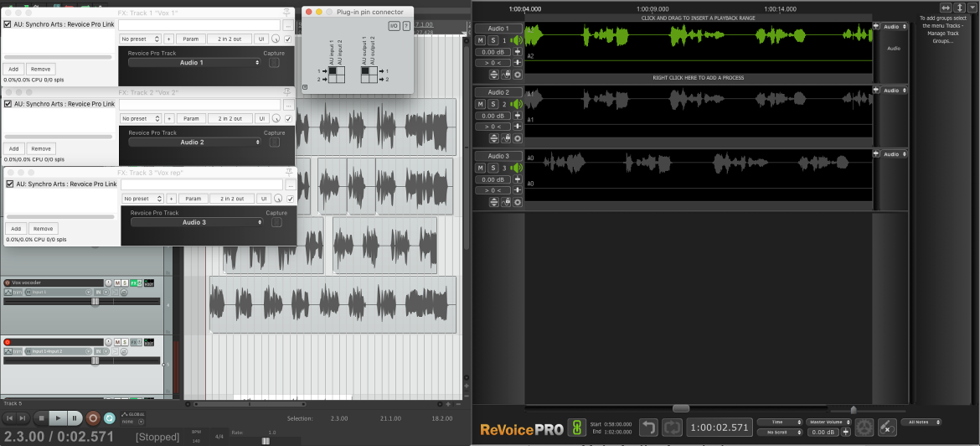The width and height of the screenshot is (980, 446).
Task: Open the Audio output dropdown on Audio 1 row
Action: point(895,26)
